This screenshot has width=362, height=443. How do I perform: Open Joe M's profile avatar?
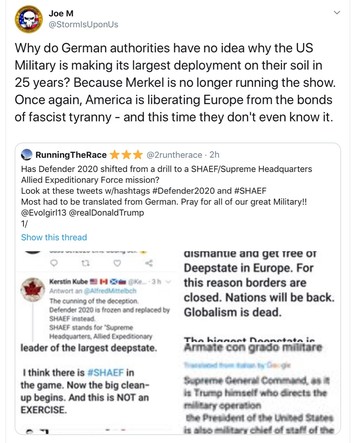29,19
